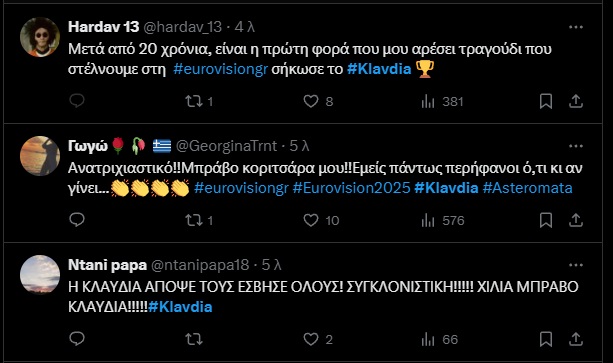Viewport: 613px width, 363px height.
Task: Retweet Hardav 13's post
Action: (x=194, y=101)
